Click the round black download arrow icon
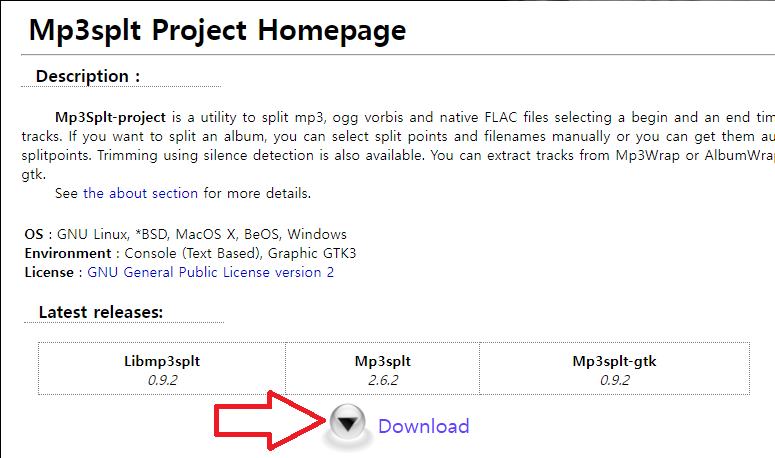This screenshot has width=775, height=458. (x=347, y=425)
